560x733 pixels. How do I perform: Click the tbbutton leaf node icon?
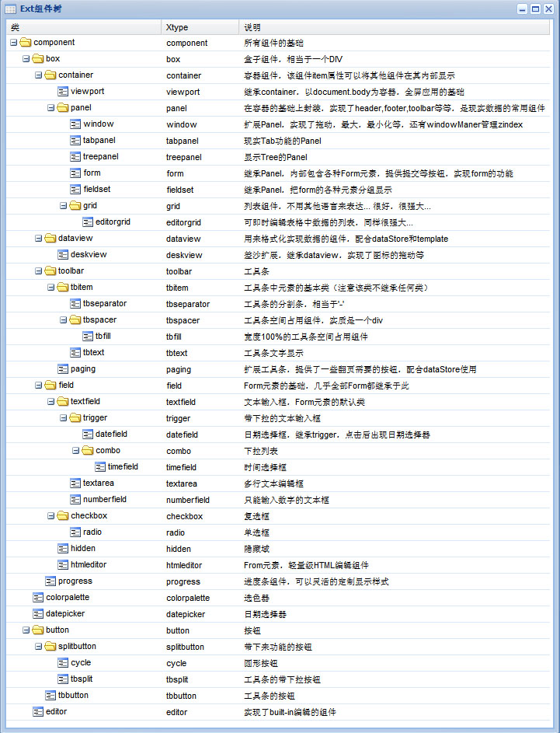[x=50, y=696]
